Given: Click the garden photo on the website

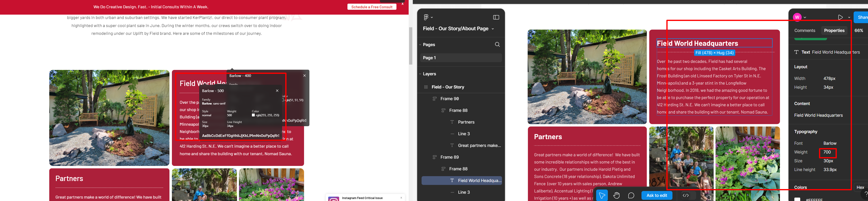Looking at the screenshot, I should [x=109, y=118].
